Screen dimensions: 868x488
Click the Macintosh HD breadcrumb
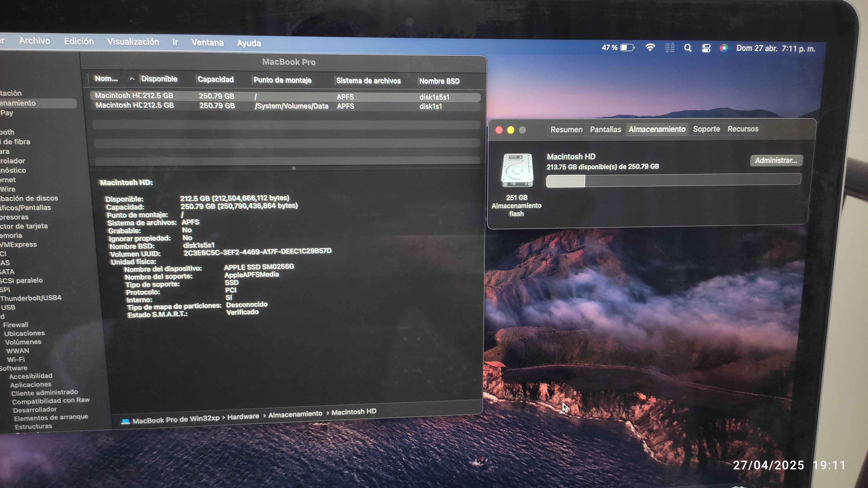coord(354,412)
